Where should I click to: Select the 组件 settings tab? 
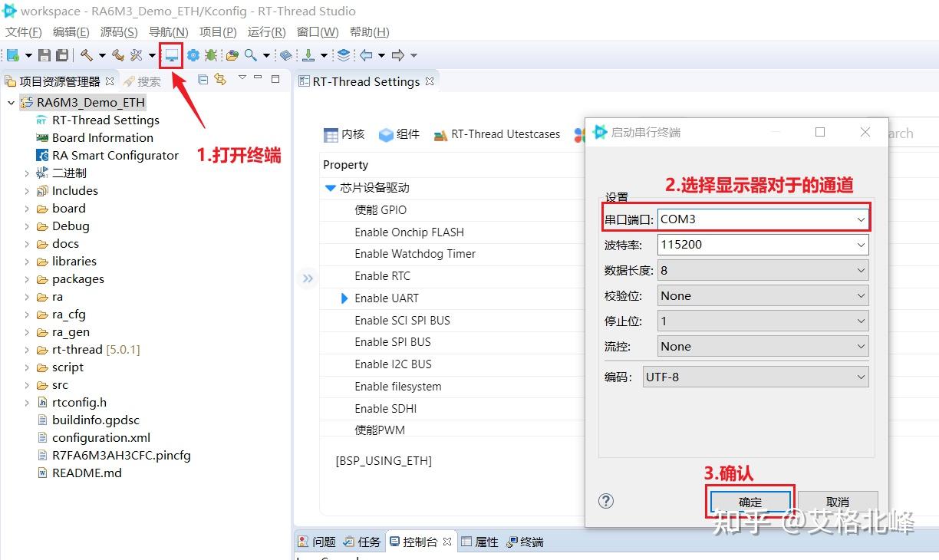pyautogui.click(x=399, y=134)
